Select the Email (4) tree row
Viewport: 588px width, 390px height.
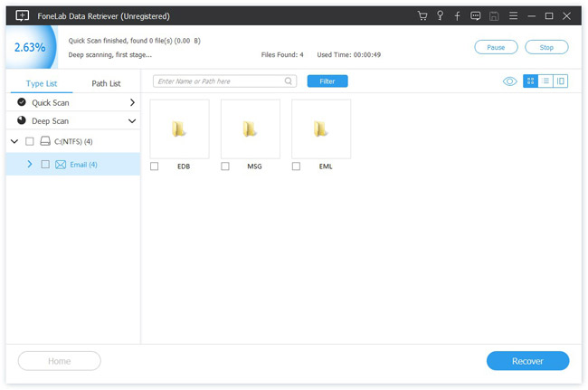(x=73, y=165)
